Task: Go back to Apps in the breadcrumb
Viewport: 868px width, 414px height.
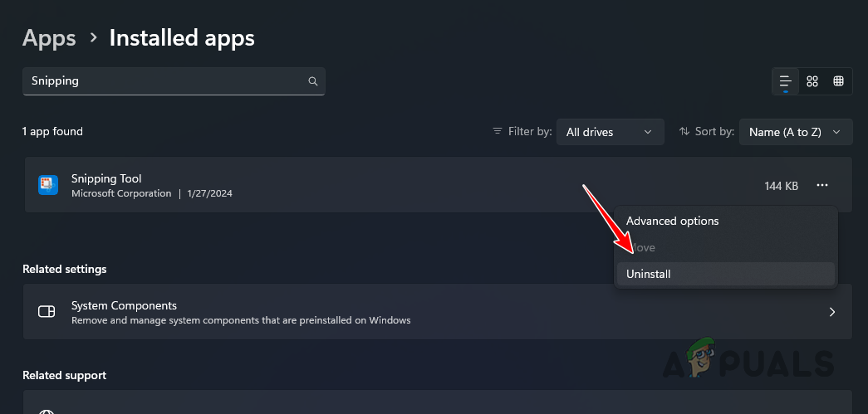Action: (x=49, y=38)
